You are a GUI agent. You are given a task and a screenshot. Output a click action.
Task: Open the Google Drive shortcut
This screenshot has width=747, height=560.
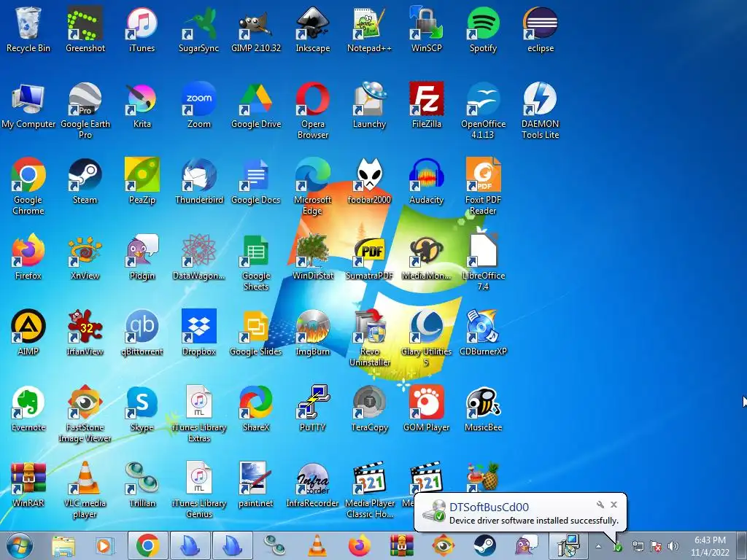256,106
